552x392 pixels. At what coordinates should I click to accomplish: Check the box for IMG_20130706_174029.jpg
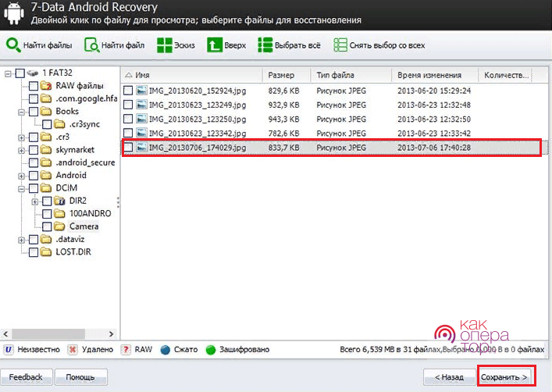pos(128,148)
